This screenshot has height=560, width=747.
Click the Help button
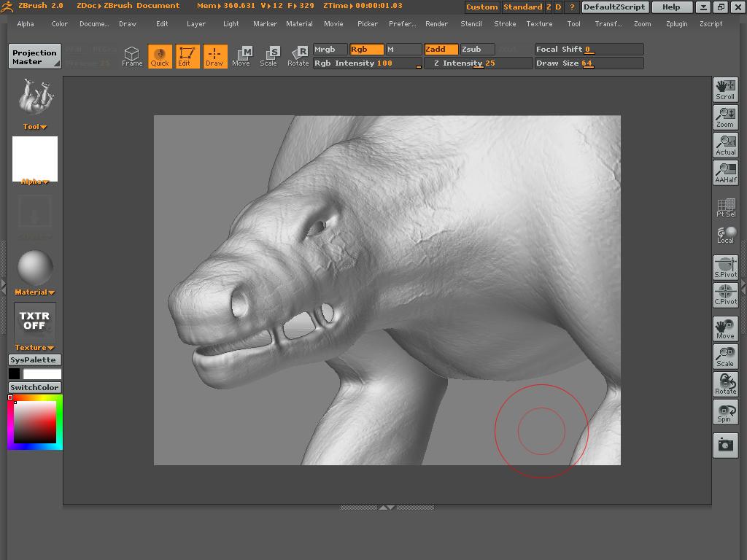tap(670, 7)
